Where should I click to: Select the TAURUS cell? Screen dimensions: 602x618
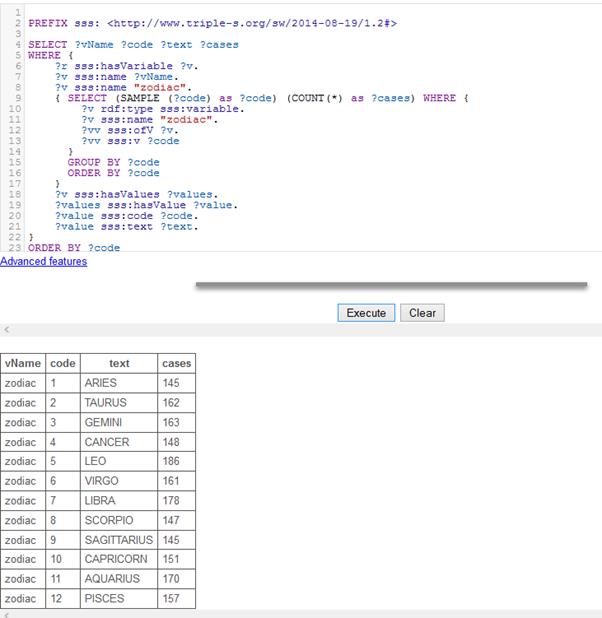[119, 402]
